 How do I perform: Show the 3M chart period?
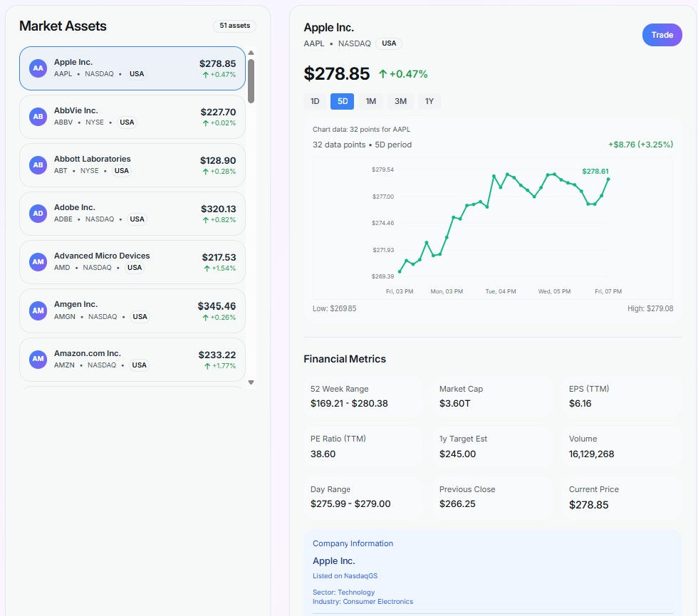click(400, 101)
